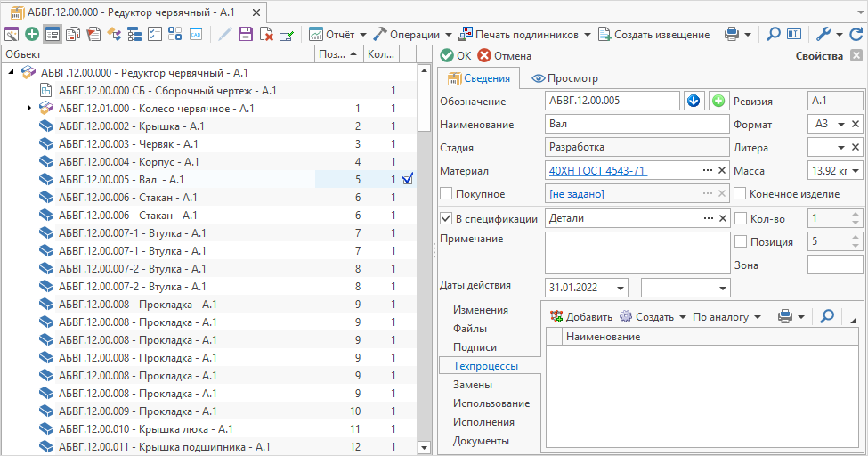Click the Примечание text area
Viewport: 868px width, 456px height.
[x=637, y=253]
